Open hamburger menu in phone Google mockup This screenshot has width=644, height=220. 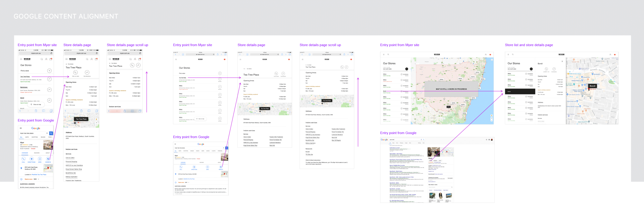click(x=21, y=128)
